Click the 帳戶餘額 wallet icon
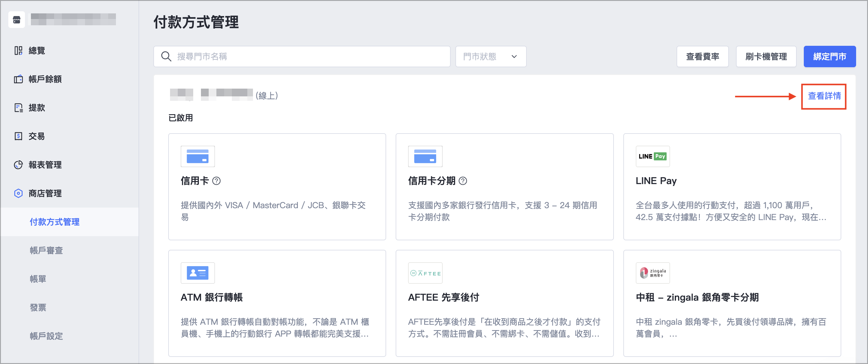Image resolution: width=868 pixels, height=364 pixels. click(18, 79)
